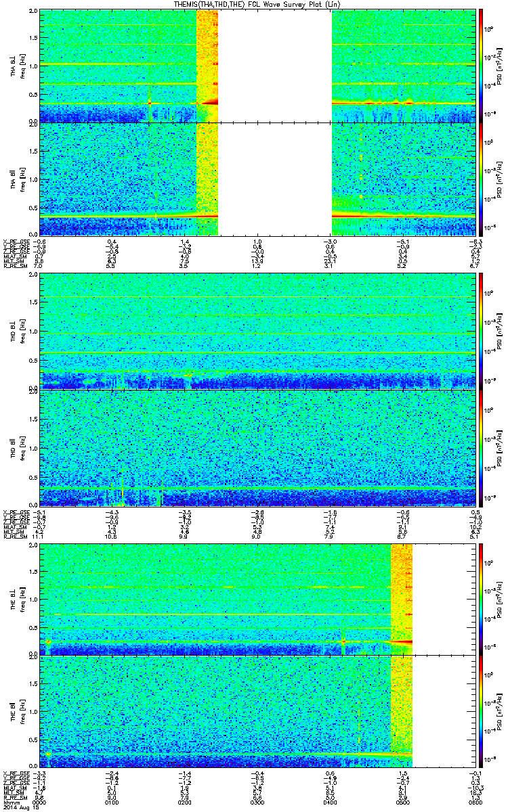508x812 pixels.
Task: Click the 0300 tick on bottom time axis
Action: 257,802
